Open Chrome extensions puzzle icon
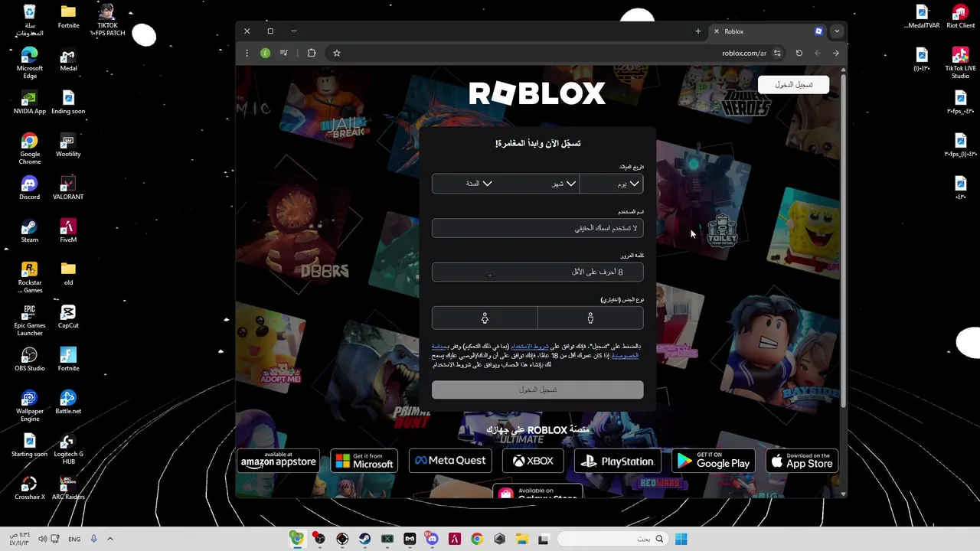 pyautogui.click(x=312, y=53)
